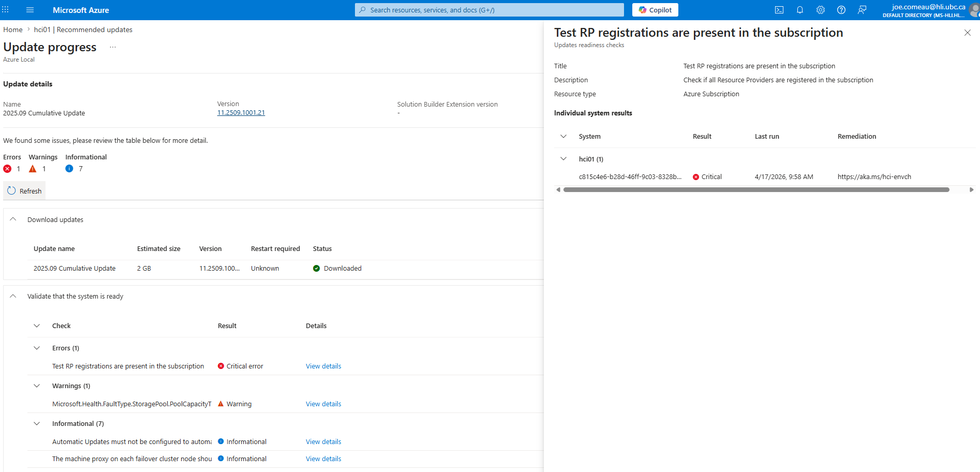Viewport: 980px width, 472px height.
Task: View details for StoragePool PoolCapacity warning
Action: 323,404
